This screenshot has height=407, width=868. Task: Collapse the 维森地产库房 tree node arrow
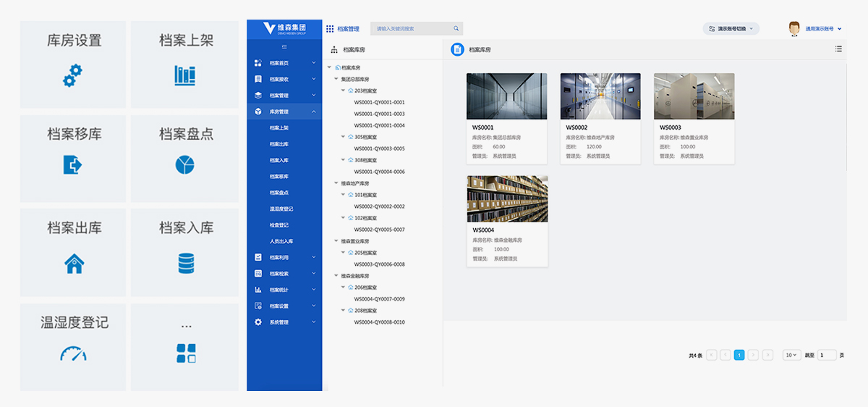(336, 183)
